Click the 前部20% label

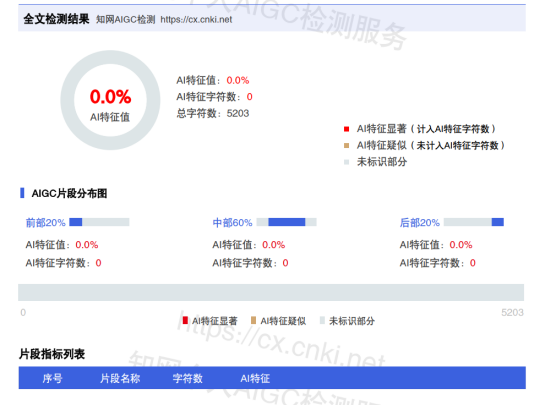[x=46, y=222]
